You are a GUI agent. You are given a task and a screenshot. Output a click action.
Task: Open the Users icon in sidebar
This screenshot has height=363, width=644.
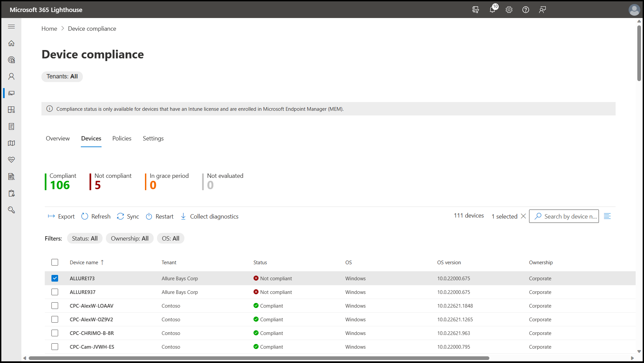(11, 76)
